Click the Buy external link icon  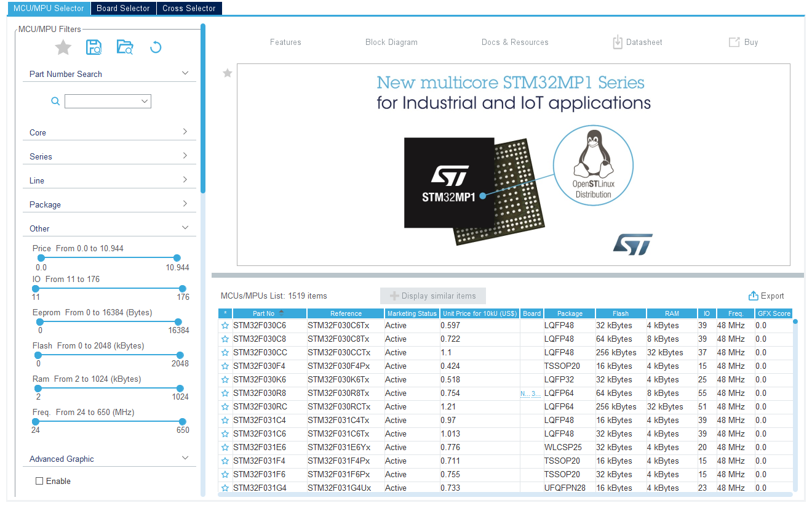point(734,42)
